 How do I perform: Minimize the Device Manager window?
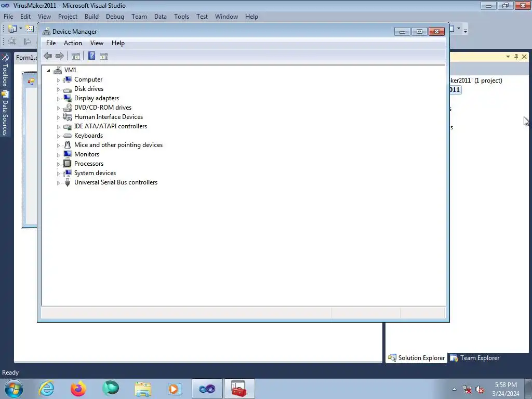pos(402,32)
